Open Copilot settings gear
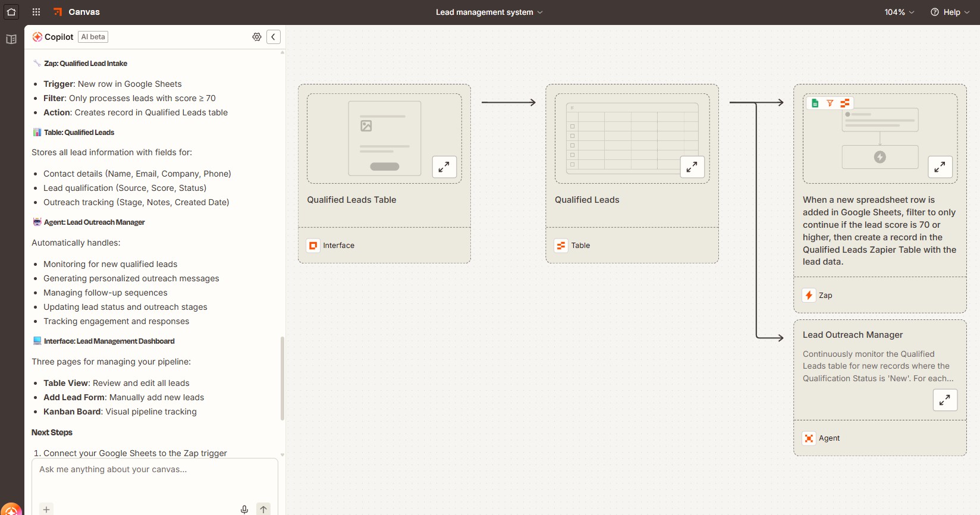This screenshot has width=980, height=515. pos(257,37)
